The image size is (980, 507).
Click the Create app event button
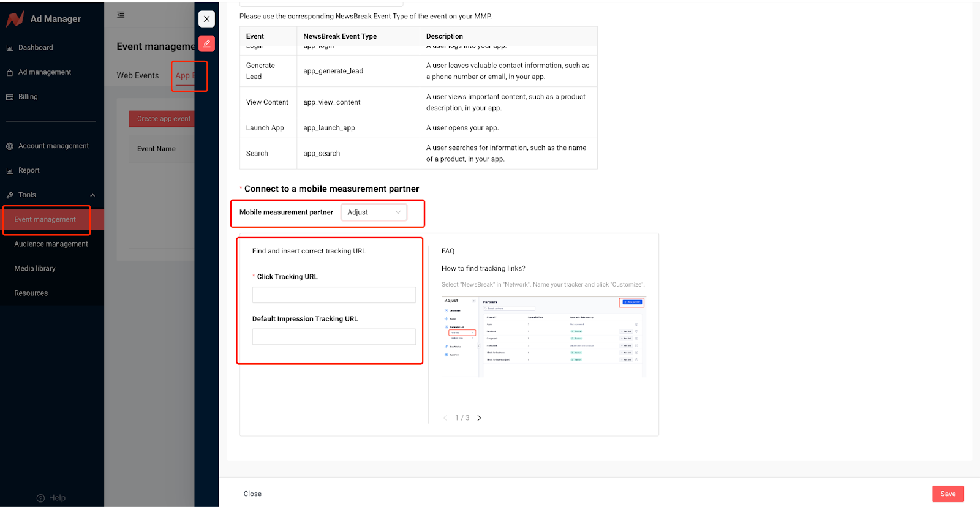pos(162,119)
